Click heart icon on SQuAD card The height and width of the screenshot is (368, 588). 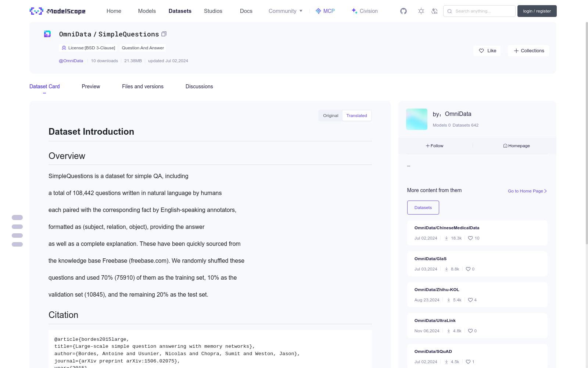[468, 362]
